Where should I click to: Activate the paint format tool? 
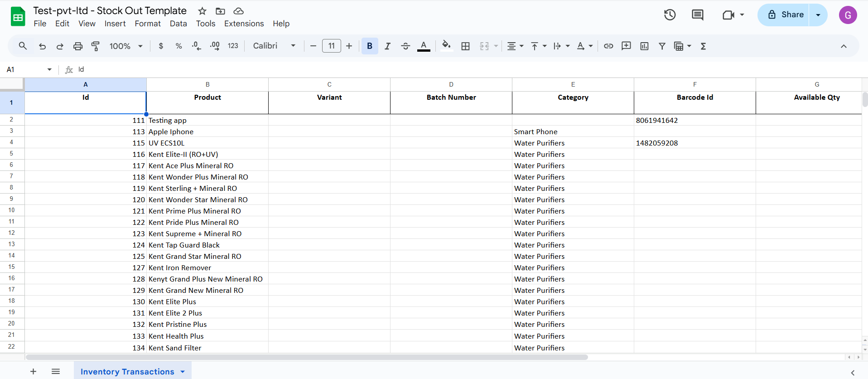pyautogui.click(x=96, y=46)
